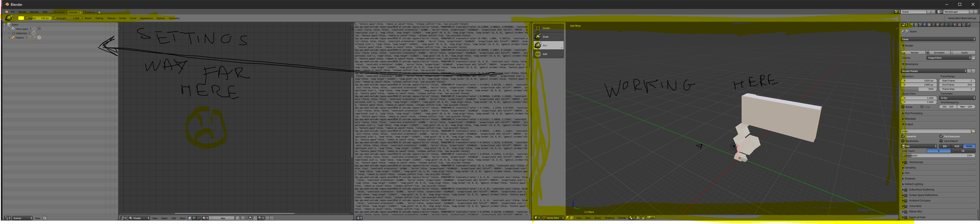Open the 24 fps frame rate dropdown
The height and width of the screenshot is (224, 980).
pos(957,98)
